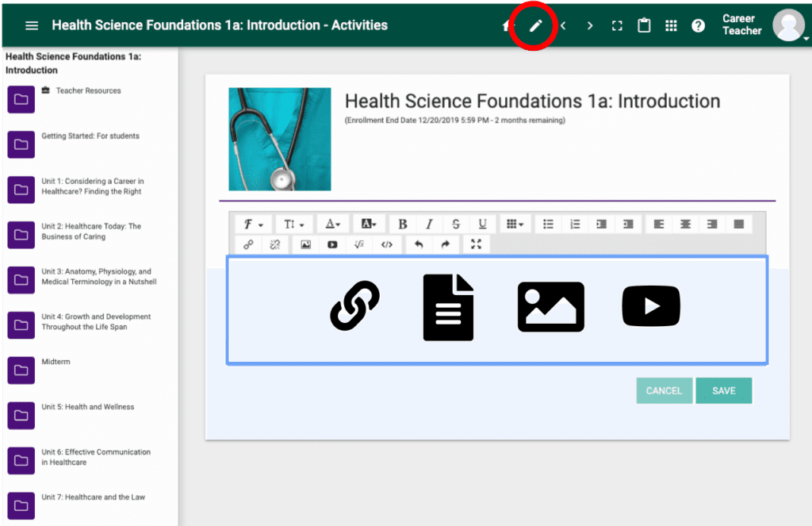Insert image using the toolbar image icon
812x526 pixels.
coord(305,244)
